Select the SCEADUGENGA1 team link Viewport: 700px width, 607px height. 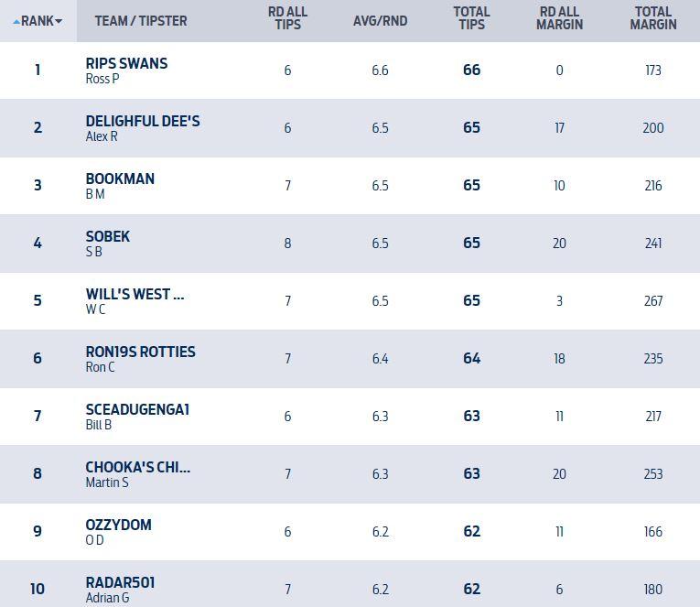click(x=137, y=409)
